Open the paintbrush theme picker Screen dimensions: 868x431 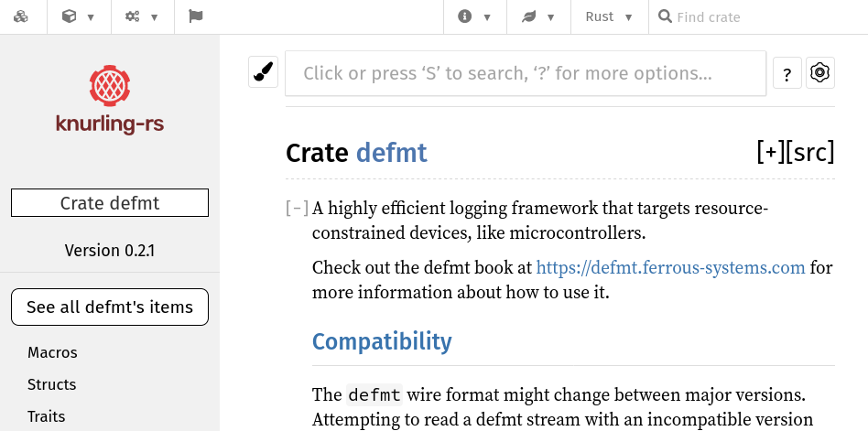264,72
